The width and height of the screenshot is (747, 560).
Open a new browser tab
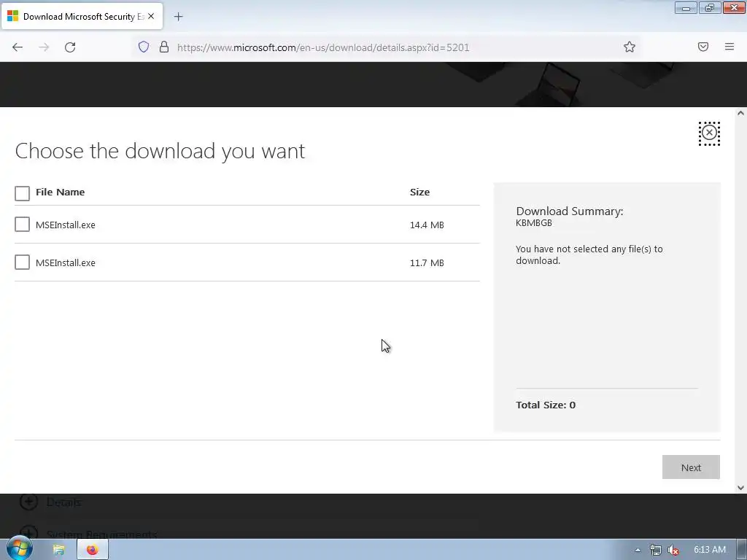point(178,17)
